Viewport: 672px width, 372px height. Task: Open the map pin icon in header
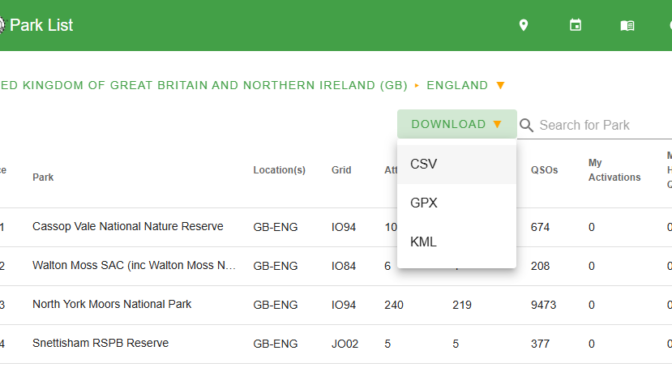pyautogui.click(x=523, y=25)
